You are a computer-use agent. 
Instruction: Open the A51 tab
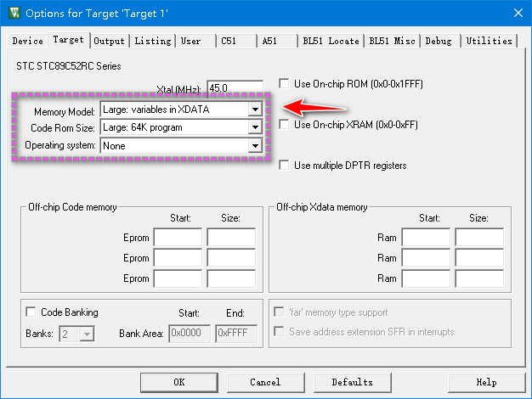point(277,41)
